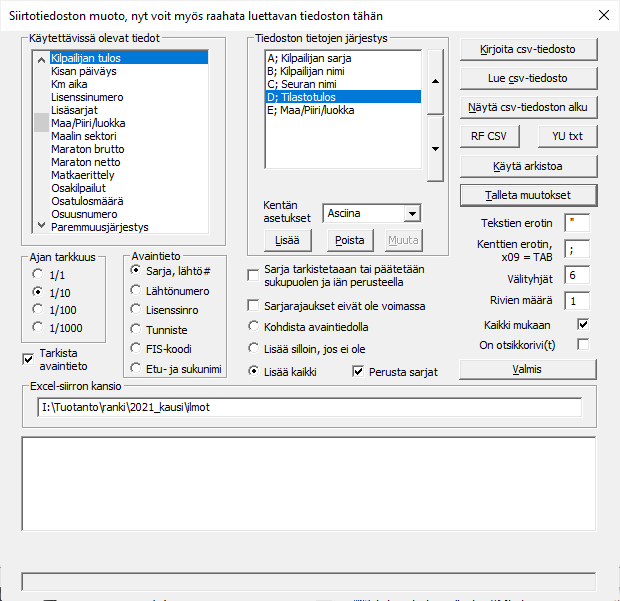The height and width of the screenshot is (601, 620).
Task: Select 'C; Seuran nimi' in the order list
Action: coord(301,84)
